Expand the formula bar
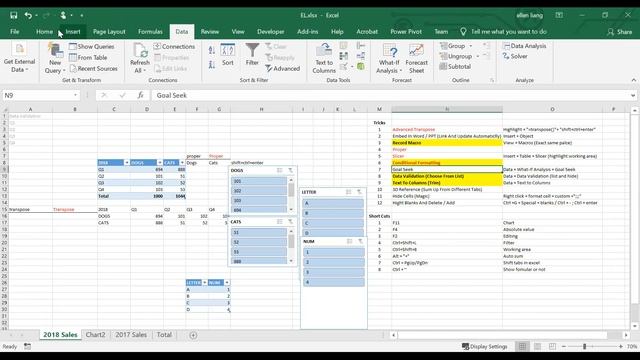This screenshot has width=640, height=360. click(x=633, y=95)
